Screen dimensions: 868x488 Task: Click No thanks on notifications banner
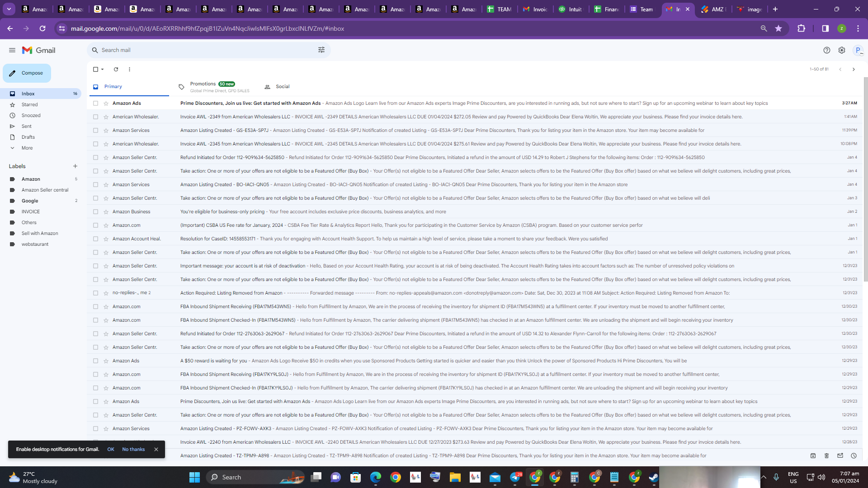(x=133, y=449)
